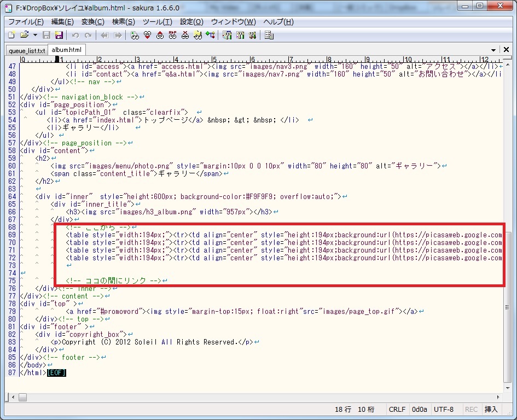Open the 編集(E) menu

62,22
